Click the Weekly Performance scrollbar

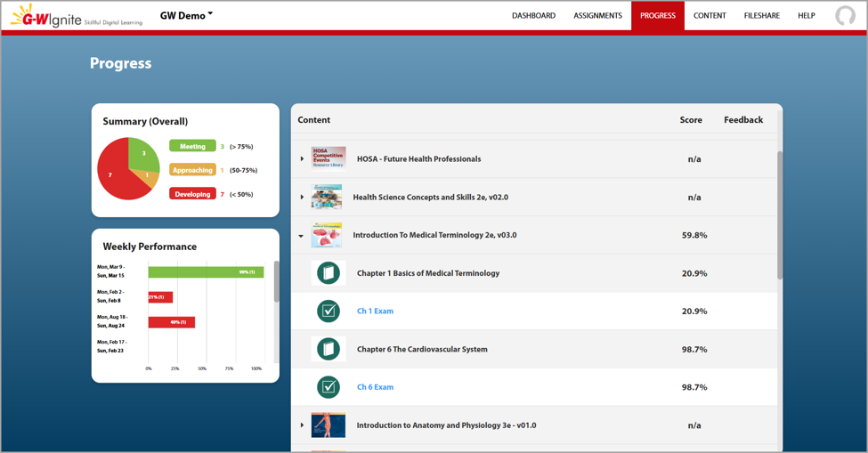point(277,281)
